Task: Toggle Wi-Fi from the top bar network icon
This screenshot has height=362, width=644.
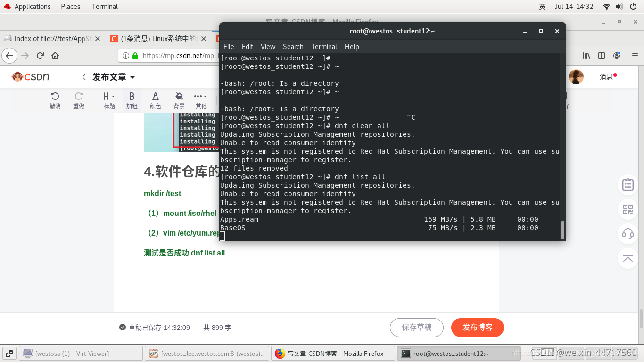Action: coord(606,6)
